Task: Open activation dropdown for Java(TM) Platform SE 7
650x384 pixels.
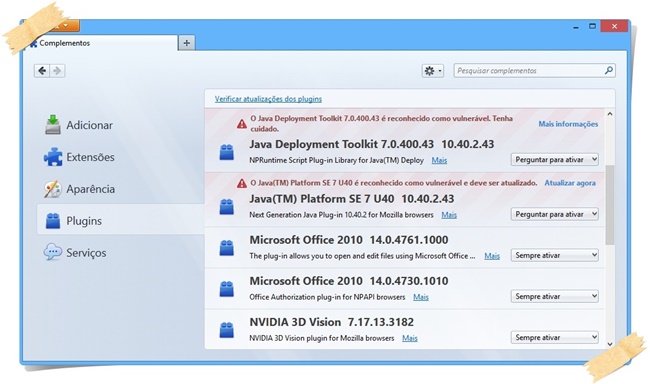Action: click(554, 214)
